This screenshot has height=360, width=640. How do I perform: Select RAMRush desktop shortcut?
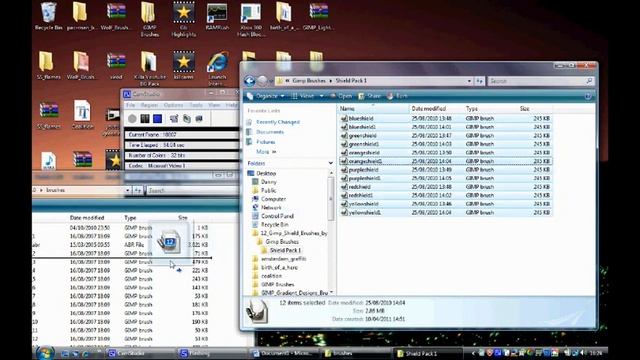pos(217,16)
